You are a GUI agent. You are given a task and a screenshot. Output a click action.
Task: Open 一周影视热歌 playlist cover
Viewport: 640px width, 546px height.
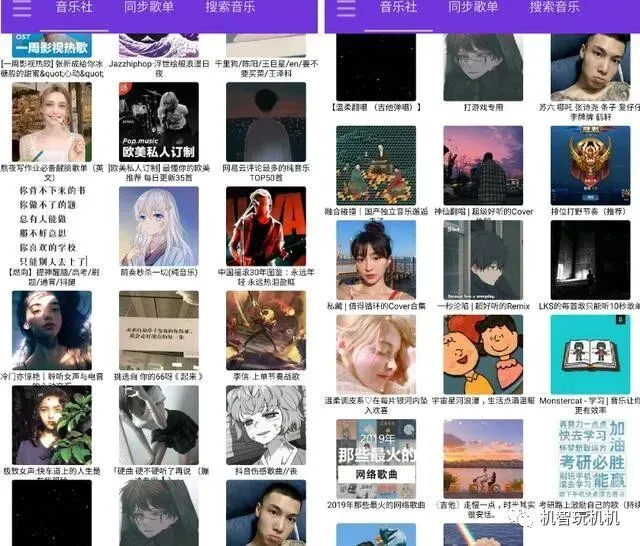click(52, 45)
